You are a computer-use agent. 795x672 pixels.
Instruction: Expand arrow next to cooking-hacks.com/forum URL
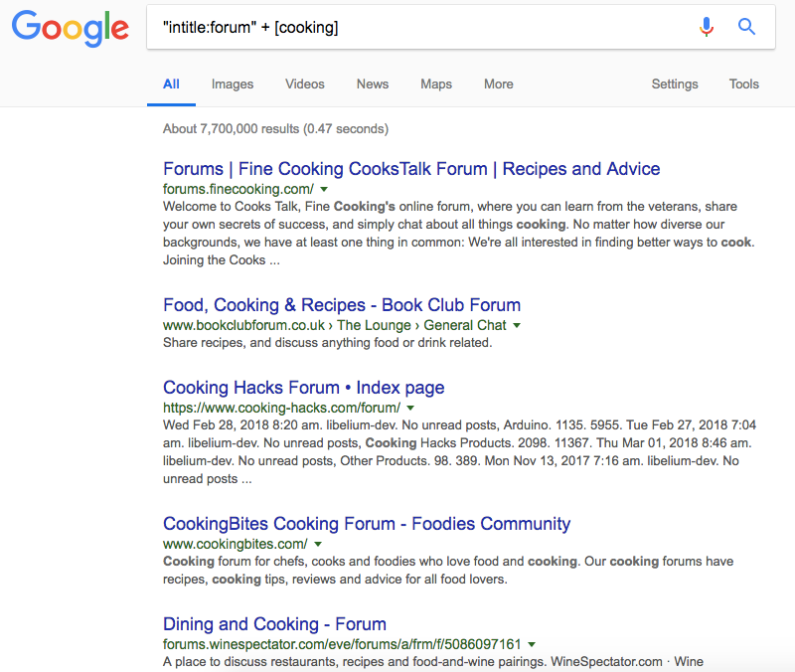tap(410, 408)
